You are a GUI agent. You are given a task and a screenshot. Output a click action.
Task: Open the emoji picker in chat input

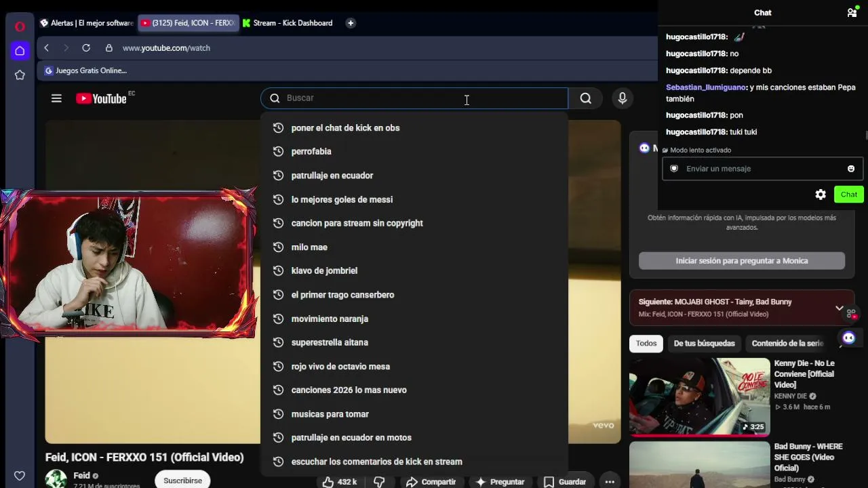[x=851, y=169]
